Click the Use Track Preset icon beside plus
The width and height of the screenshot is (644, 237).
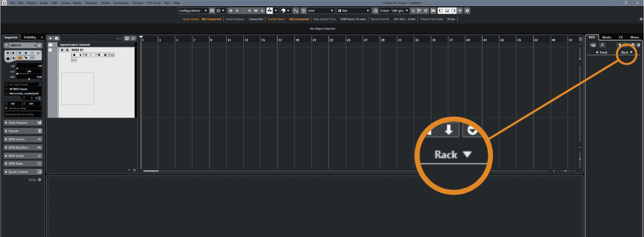[x=56, y=39]
